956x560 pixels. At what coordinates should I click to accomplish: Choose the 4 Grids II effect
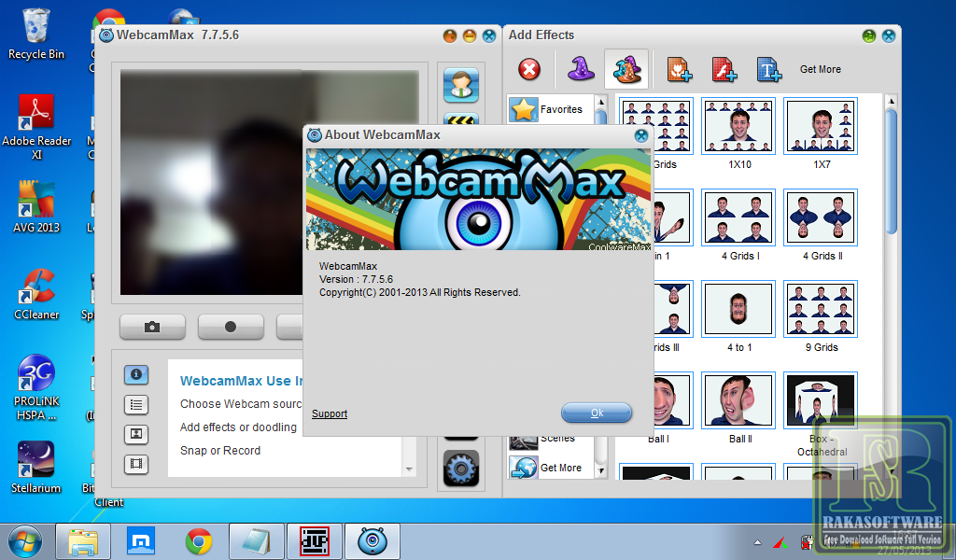tap(821, 217)
